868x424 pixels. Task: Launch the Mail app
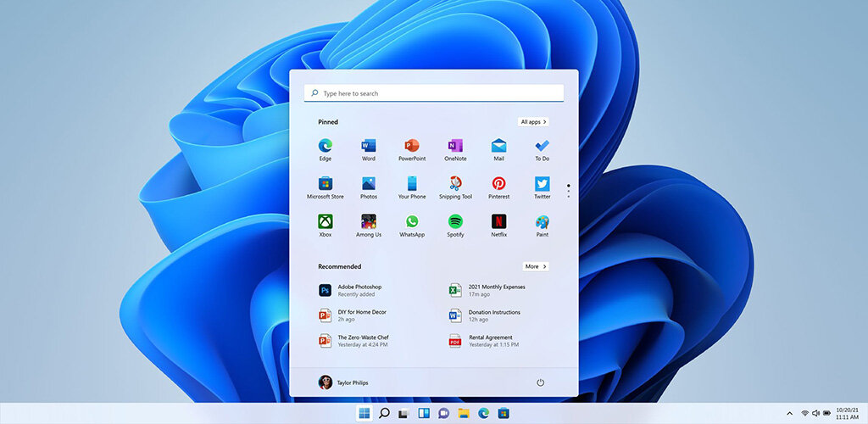(498, 149)
